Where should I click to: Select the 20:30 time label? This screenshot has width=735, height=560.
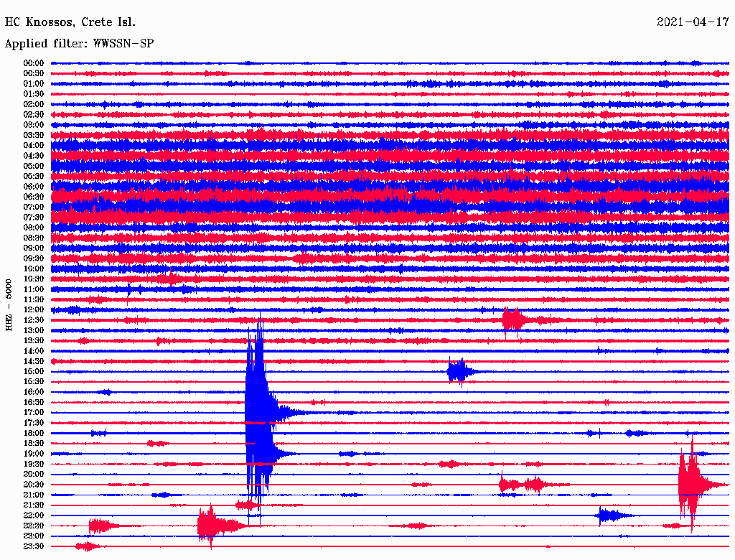(x=34, y=485)
